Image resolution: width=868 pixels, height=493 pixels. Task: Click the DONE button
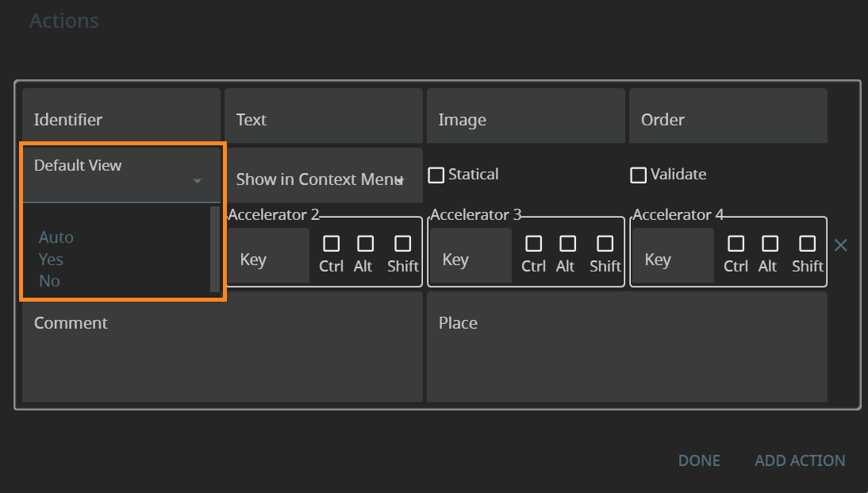pos(699,460)
